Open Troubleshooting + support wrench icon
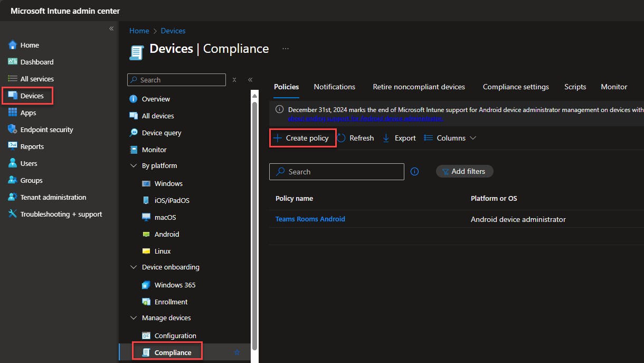Viewport: 644px width, 363px height. click(x=13, y=214)
